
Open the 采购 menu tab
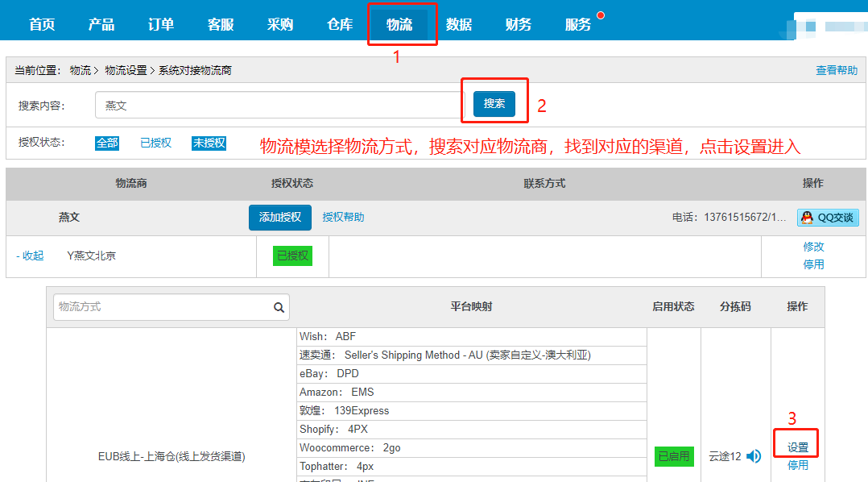280,24
